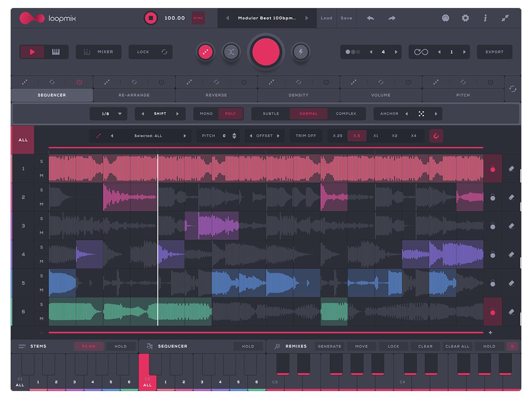Click the redo arrow icon
The width and height of the screenshot is (532, 399).
coord(392,18)
